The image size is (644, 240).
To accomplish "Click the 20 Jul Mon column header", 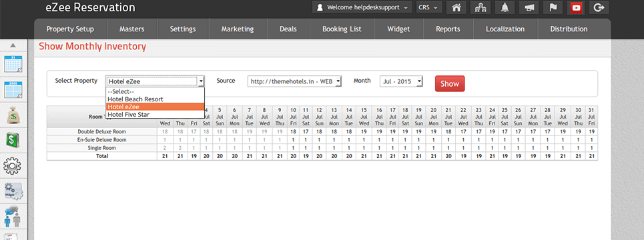I will pyautogui.click(x=433, y=117).
